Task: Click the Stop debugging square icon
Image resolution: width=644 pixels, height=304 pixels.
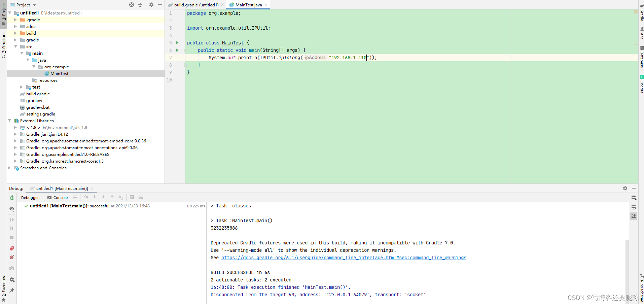Action: tap(12, 237)
